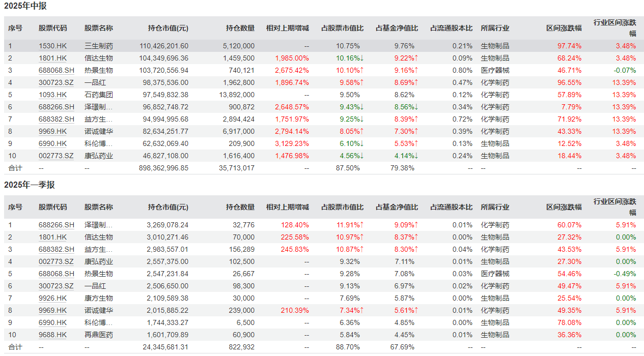
Task: Click the 245.83% change value
Action: (x=295, y=249)
